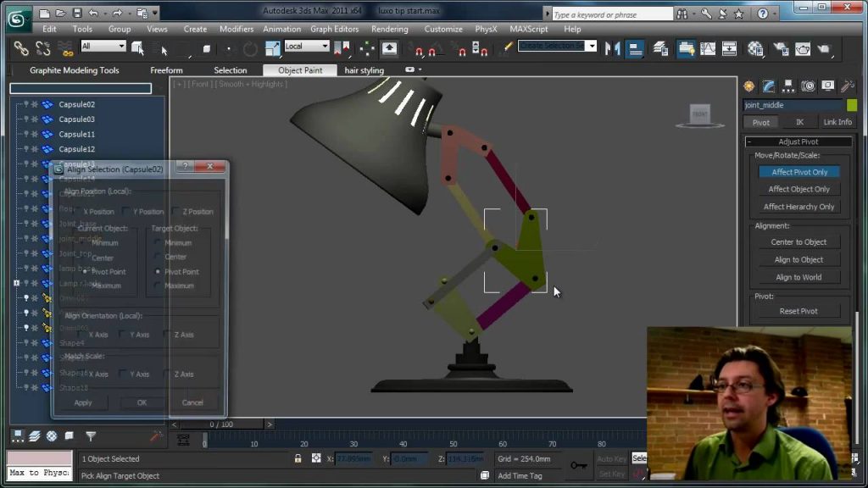The image size is (868, 488).
Task: Click the joint_middle color swatch
Action: pyautogui.click(x=852, y=104)
